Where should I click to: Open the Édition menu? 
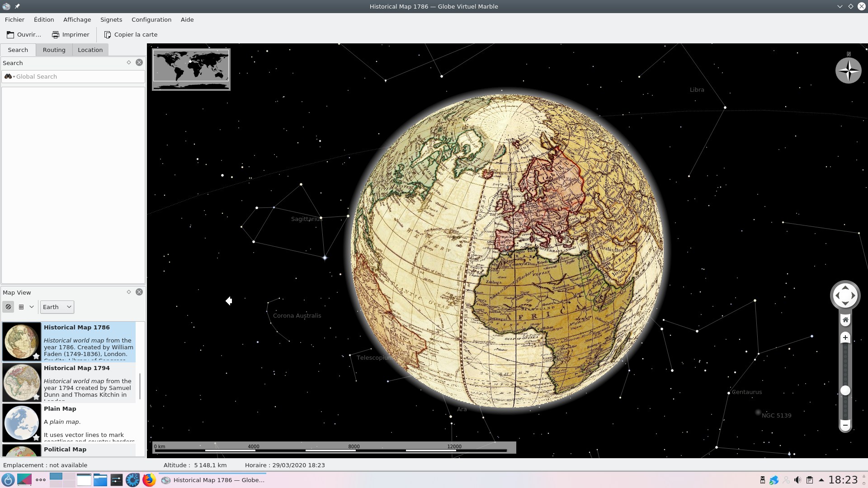[x=44, y=19]
